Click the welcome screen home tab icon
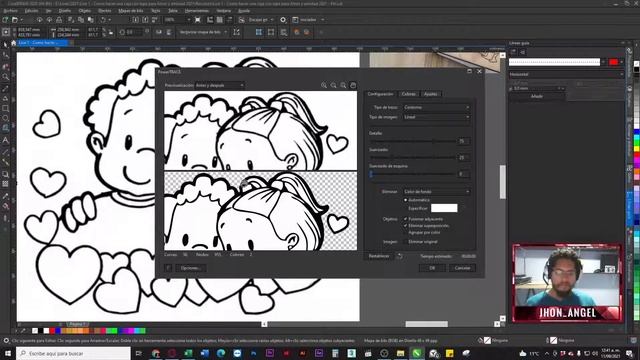Image resolution: width=640 pixels, height=360 pixels. tap(13, 42)
